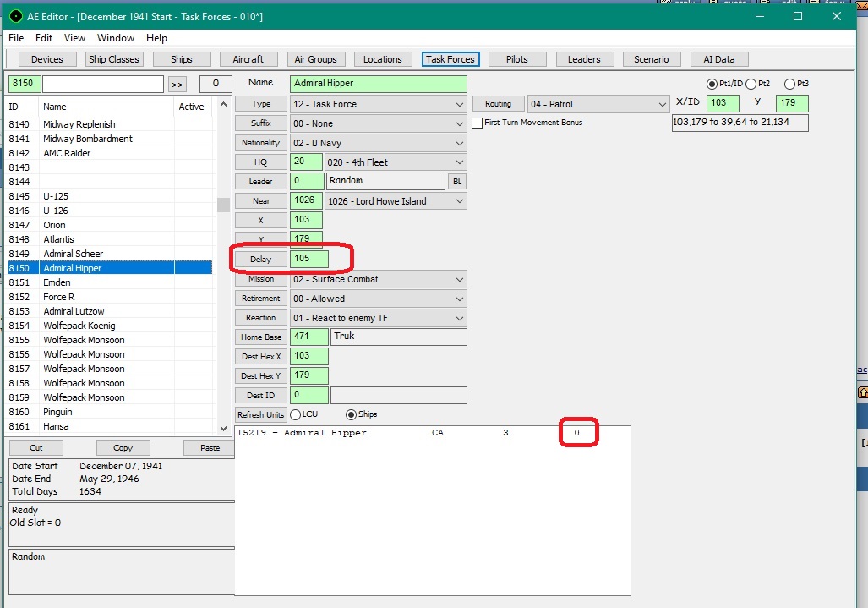The height and width of the screenshot is (608, 868).
Task: Open the AI Data tab
Action: coord(719,59)
